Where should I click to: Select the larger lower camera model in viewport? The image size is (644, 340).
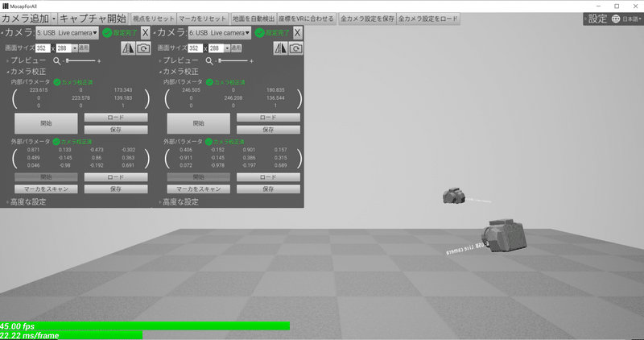point(504,234)
